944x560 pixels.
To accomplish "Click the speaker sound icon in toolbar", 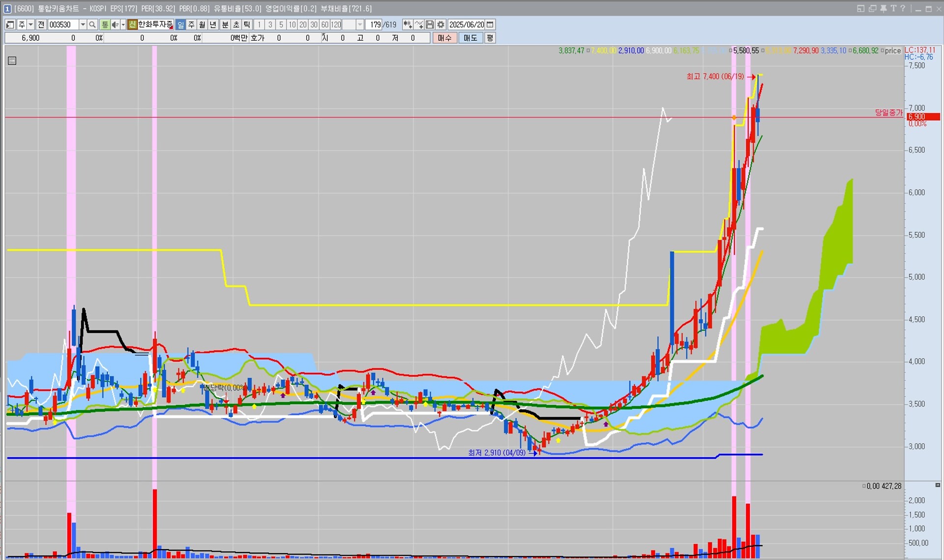I will point(115,25).
